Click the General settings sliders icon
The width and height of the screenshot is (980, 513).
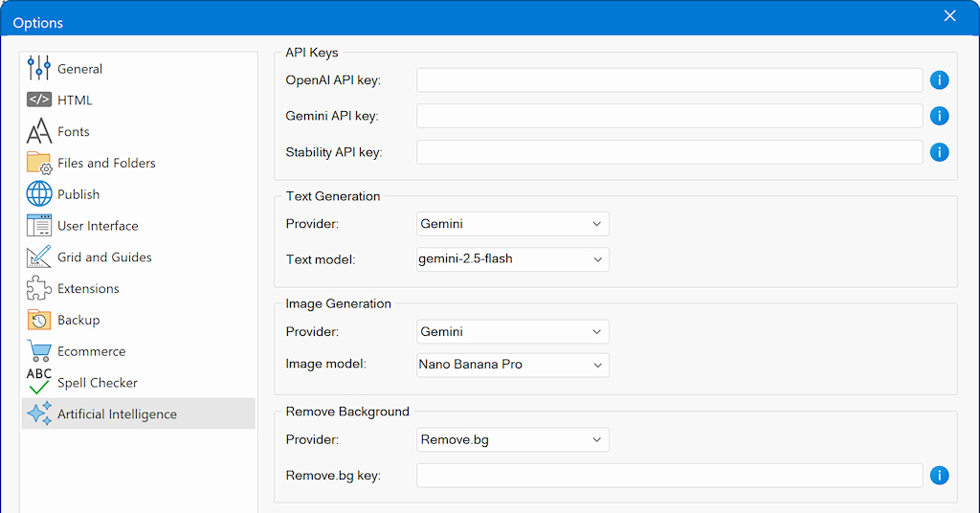tap(39, 69)
